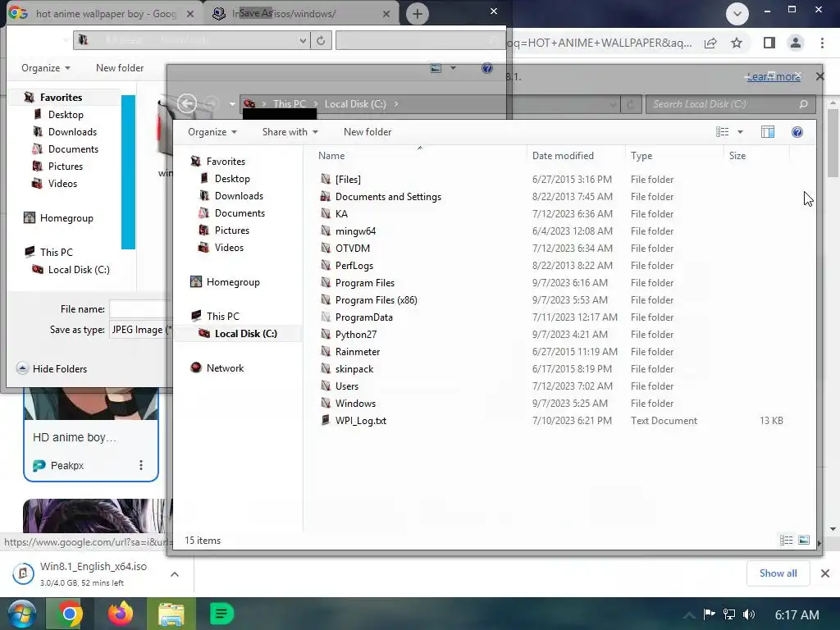Click the network tray icon
Viewport: 840px width, 630px height.
coord(728,614)
